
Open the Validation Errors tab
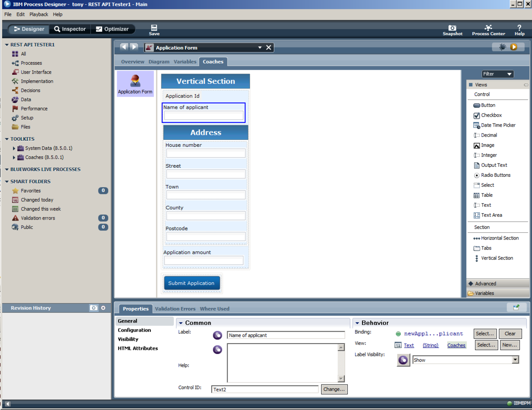click(x=175, y=309)
